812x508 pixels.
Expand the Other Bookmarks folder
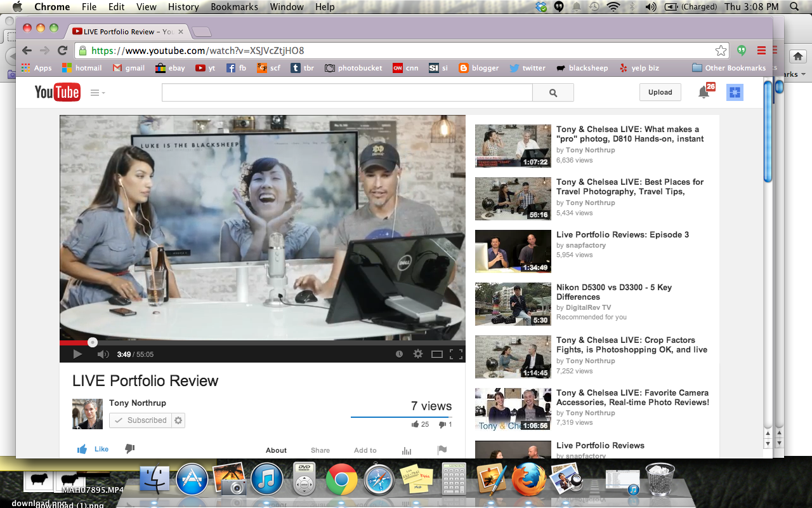pyautogui.click(x=729, y=68)
